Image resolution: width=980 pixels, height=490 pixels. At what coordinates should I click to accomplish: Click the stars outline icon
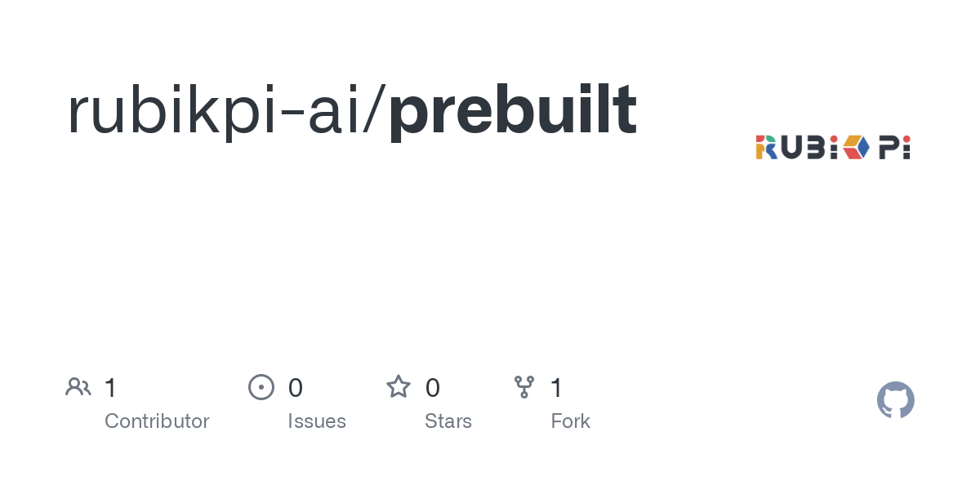[x=399, y=386]
